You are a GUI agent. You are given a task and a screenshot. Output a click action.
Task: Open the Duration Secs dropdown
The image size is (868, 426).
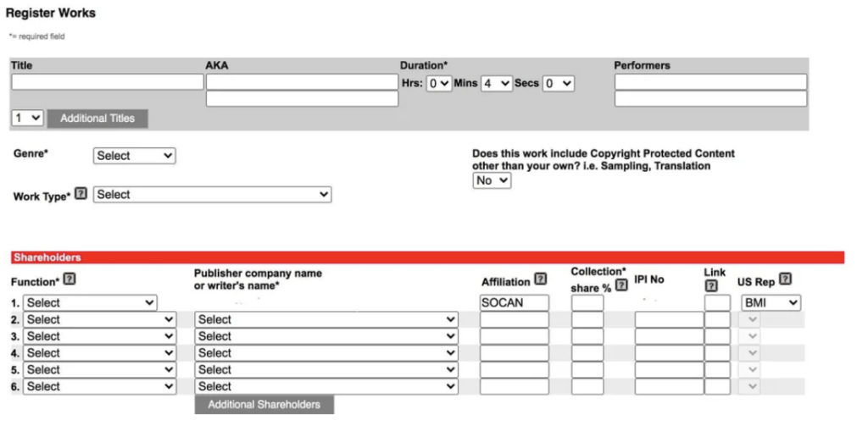pos(558,83)
